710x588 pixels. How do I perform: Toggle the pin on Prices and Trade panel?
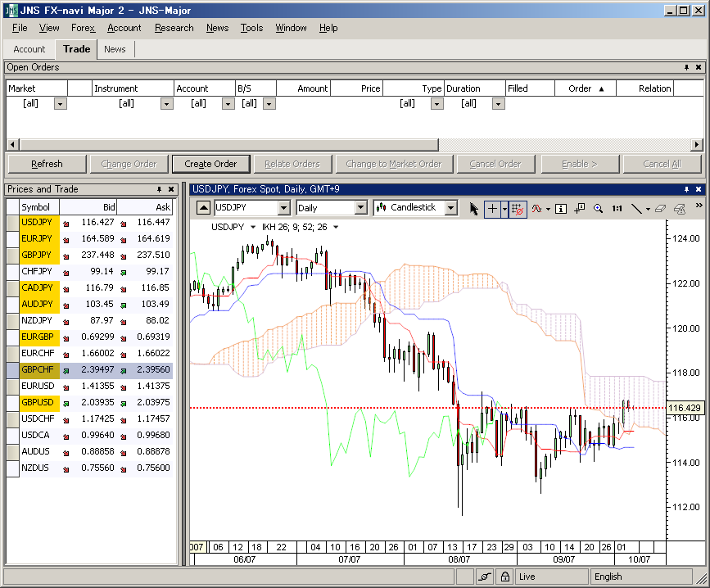point(160,189)
